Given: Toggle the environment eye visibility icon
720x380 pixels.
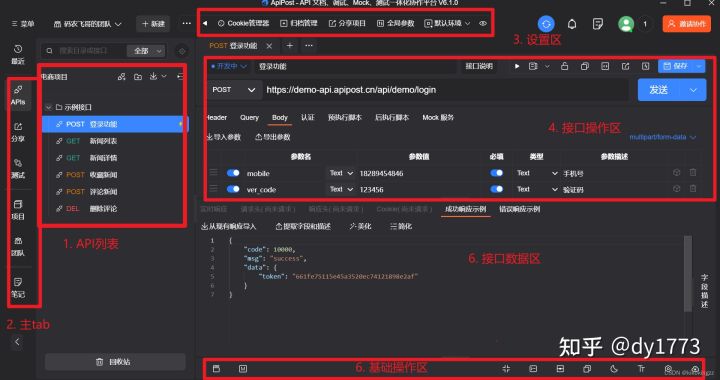Looking at the screenshot, I should pos(483,23).
